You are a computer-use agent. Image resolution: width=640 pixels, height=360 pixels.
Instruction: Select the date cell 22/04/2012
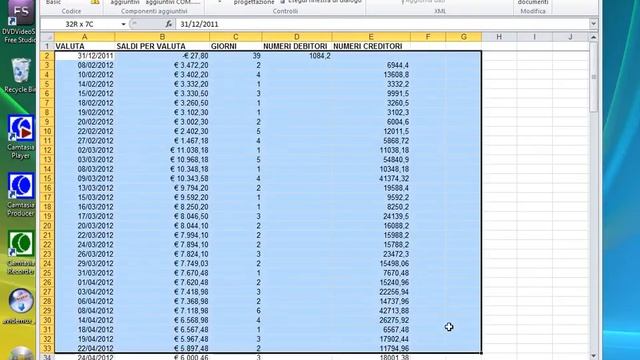[84, 348]
